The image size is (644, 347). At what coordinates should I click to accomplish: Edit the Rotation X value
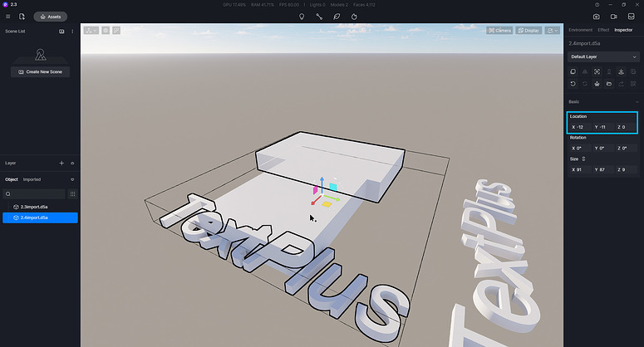point(579,148)
